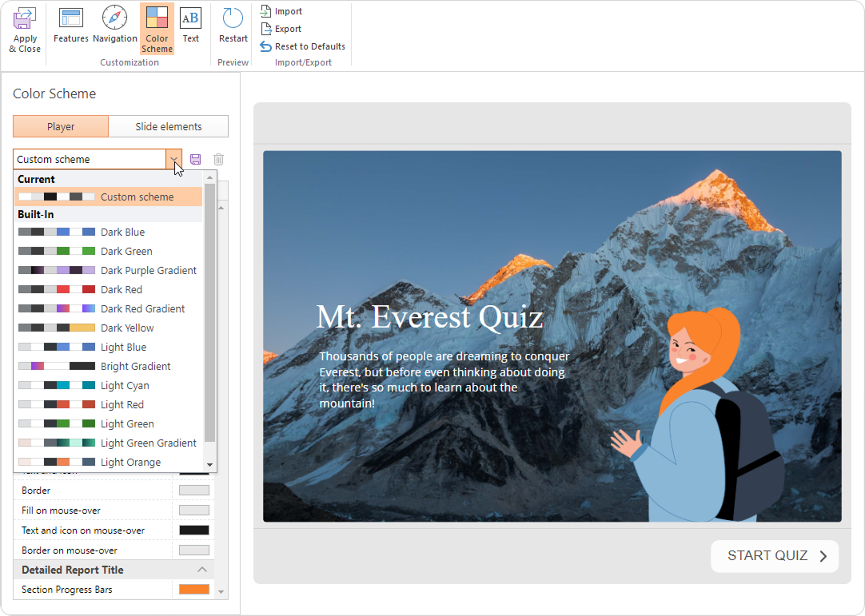Switch to the Slide elements tab
Screen dimensions: 865x616
pos(169,126)
